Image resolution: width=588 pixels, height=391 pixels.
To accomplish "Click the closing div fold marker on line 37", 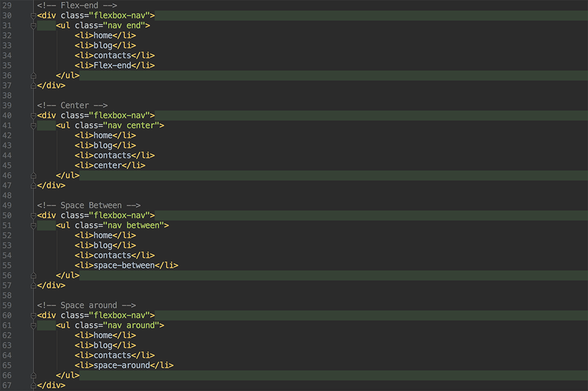I will (x=34, y=86).
